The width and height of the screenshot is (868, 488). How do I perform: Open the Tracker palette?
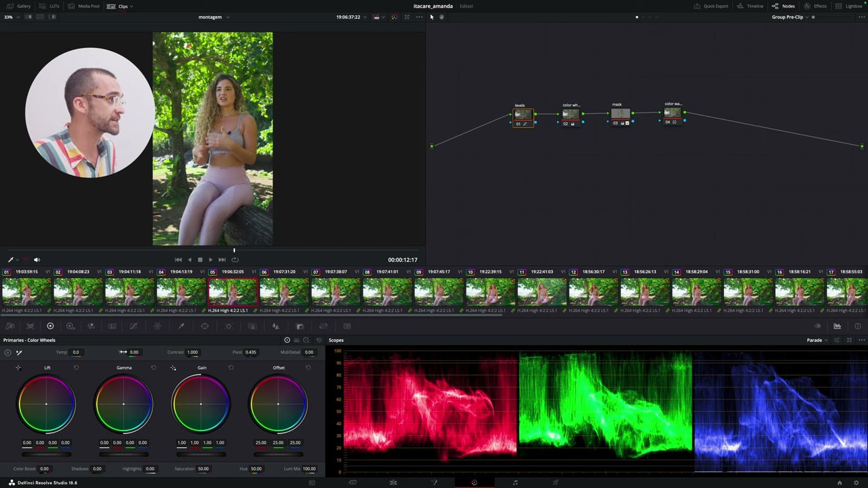tap(228, 326)
